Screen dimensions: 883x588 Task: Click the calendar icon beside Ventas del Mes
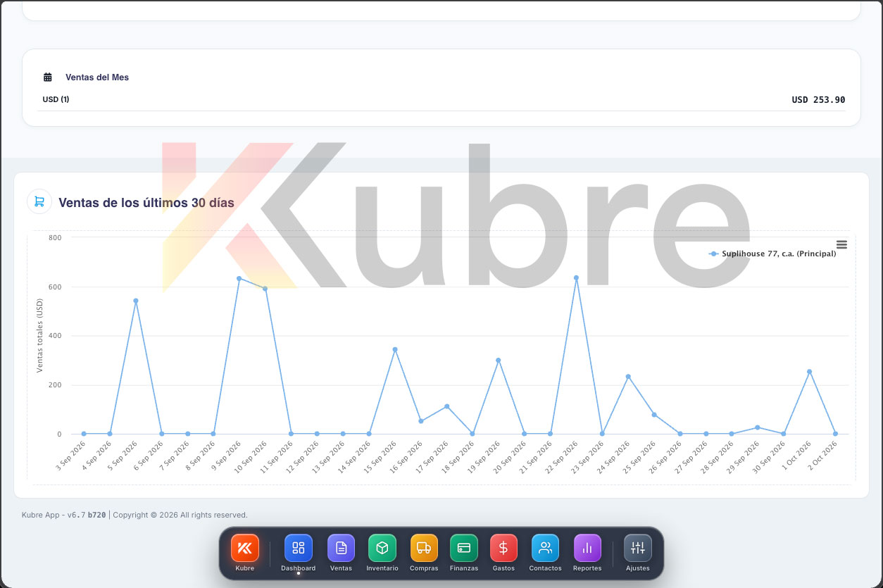(x=48, y=77)
